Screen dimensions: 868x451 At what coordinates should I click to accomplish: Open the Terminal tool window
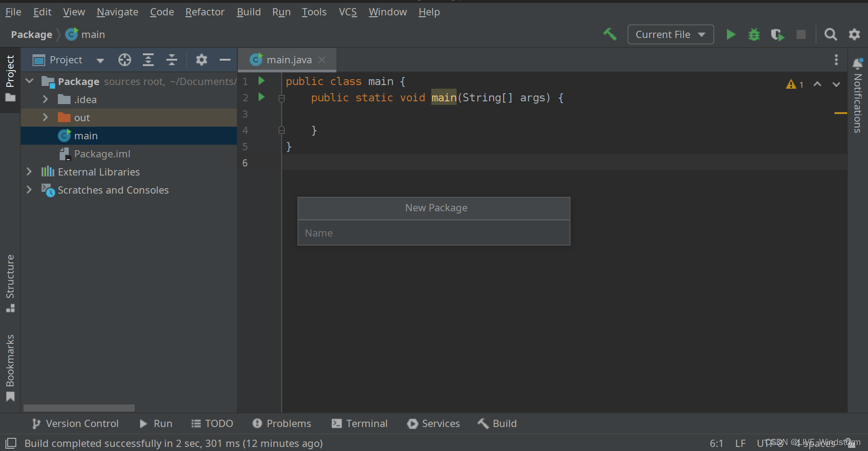point(360,423)
